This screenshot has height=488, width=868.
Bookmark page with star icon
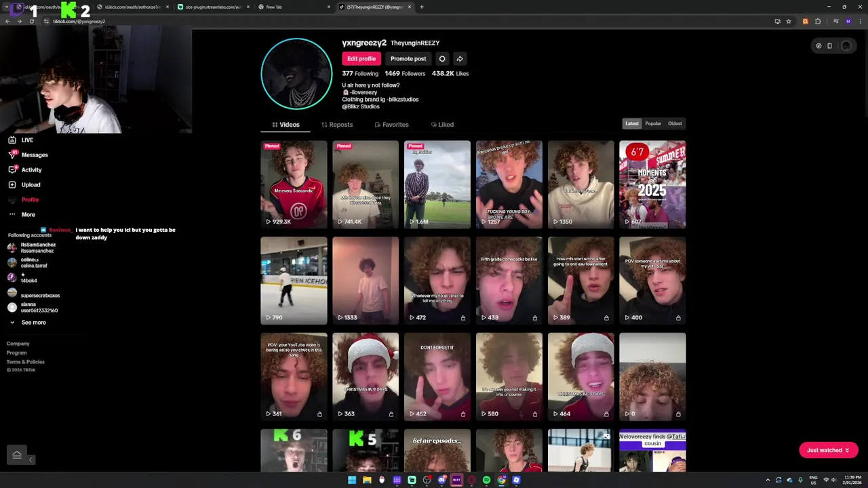tap(788, 22)
